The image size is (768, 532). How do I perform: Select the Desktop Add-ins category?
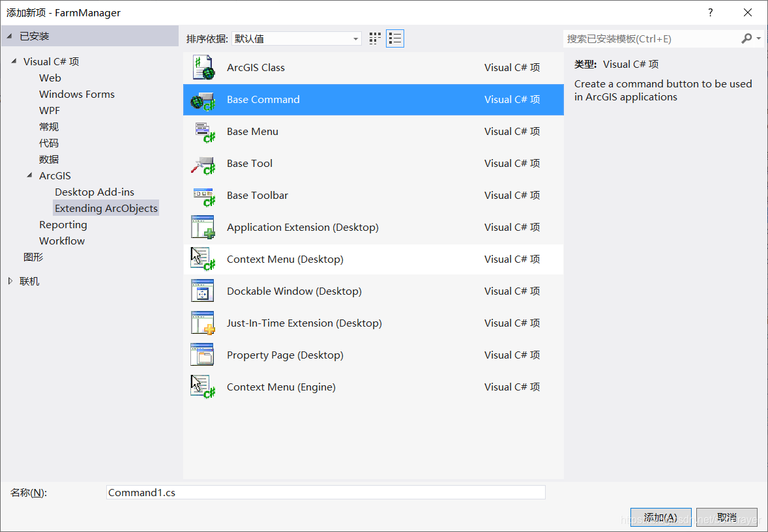[x=95, y=192]
